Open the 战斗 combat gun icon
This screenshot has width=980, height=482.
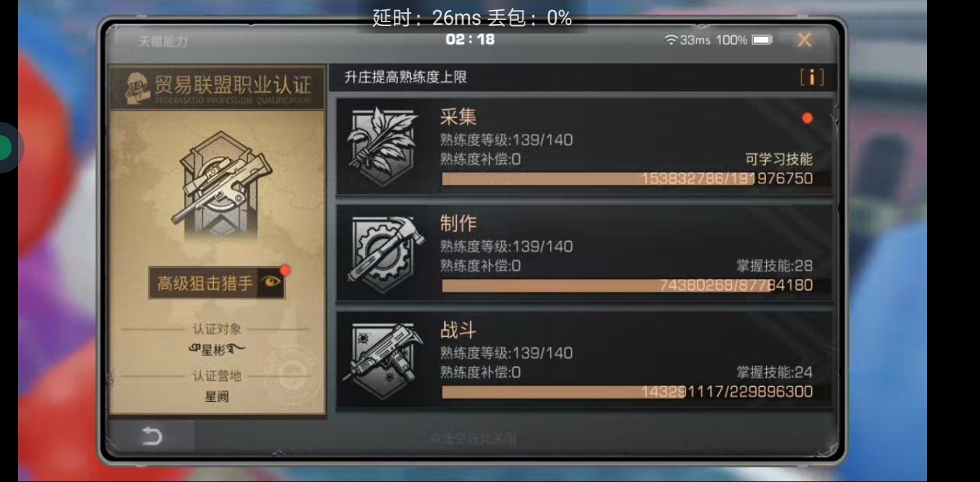[x=383, y=360]
